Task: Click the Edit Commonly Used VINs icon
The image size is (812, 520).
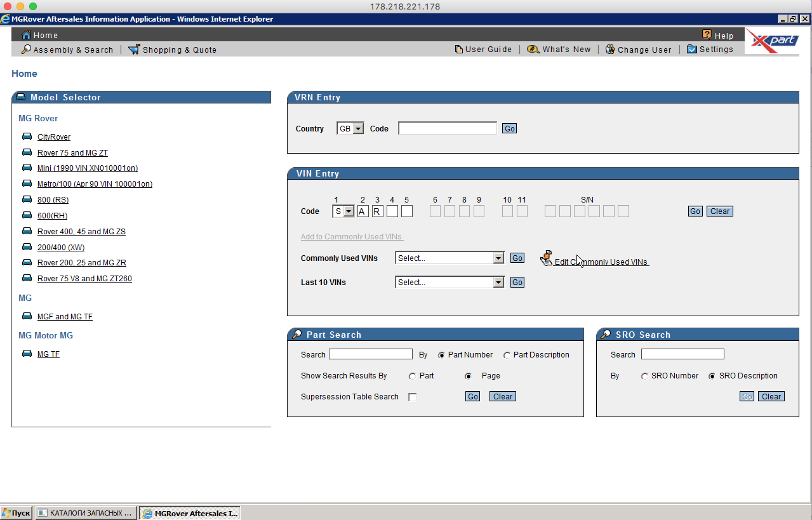Action: click(x=546, y=258)
